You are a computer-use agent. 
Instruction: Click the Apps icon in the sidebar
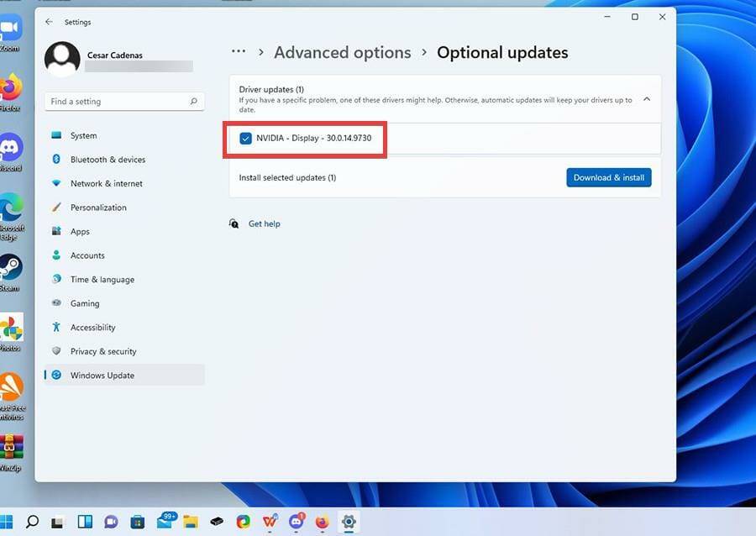click(56, 231)
